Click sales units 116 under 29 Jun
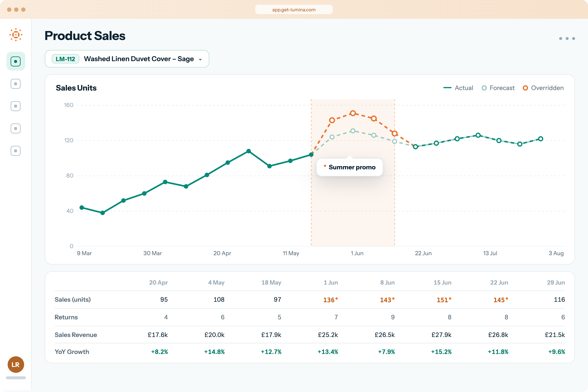Viewport: 588px width, 392px height. click(x=559, y=299)
